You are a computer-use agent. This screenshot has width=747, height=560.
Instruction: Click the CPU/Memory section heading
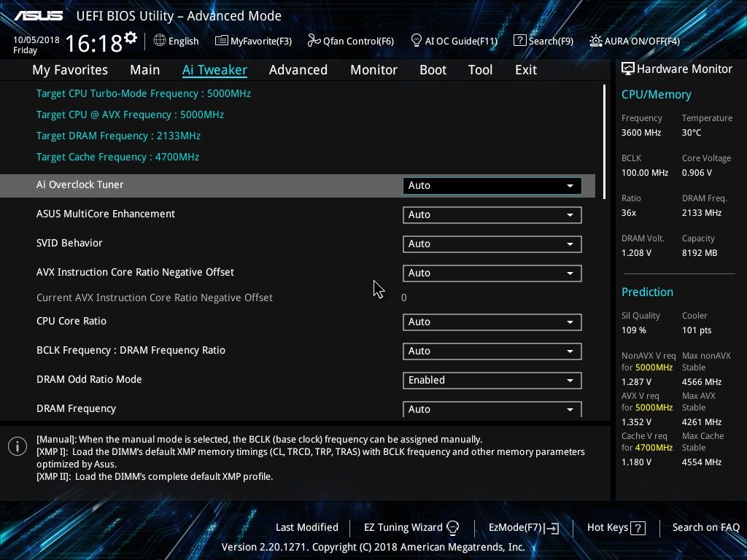point(656,94)
